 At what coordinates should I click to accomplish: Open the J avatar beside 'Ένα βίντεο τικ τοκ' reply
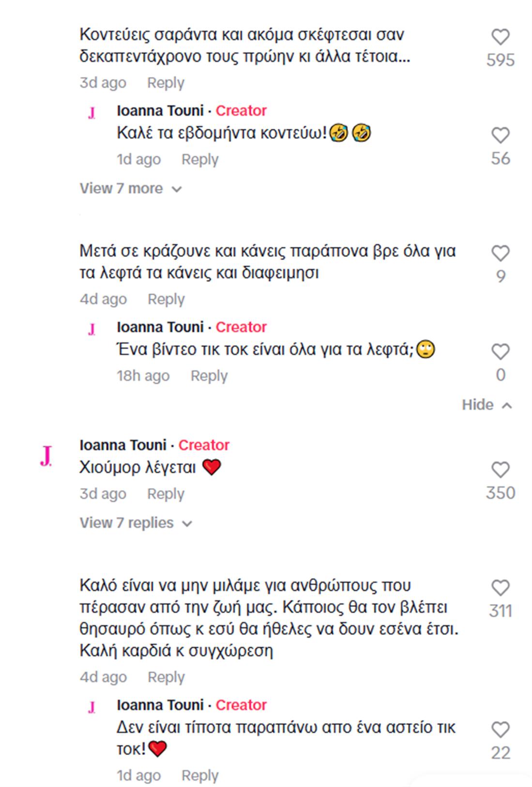coord(91,329)
